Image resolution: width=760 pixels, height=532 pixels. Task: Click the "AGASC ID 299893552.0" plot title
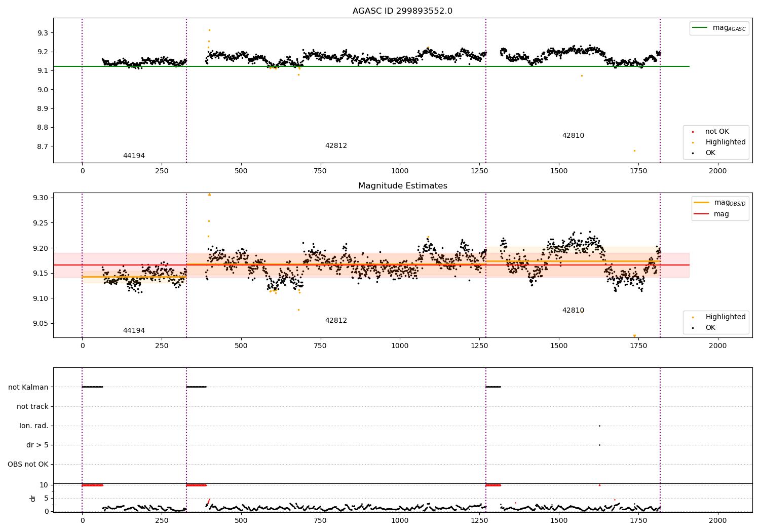(402, 11)
